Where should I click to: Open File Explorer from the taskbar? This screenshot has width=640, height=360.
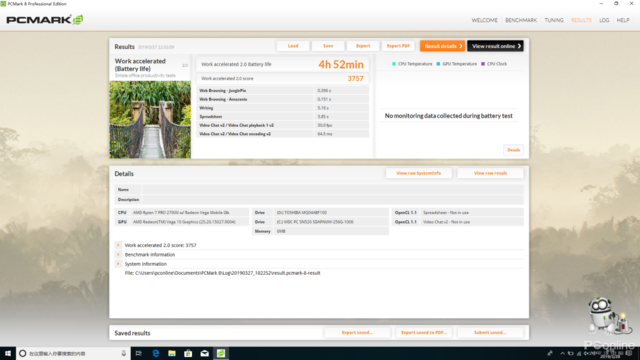tap(172, 353)
